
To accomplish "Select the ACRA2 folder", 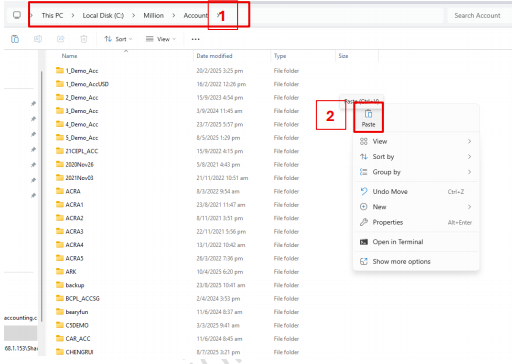I will tap(74, 218).
